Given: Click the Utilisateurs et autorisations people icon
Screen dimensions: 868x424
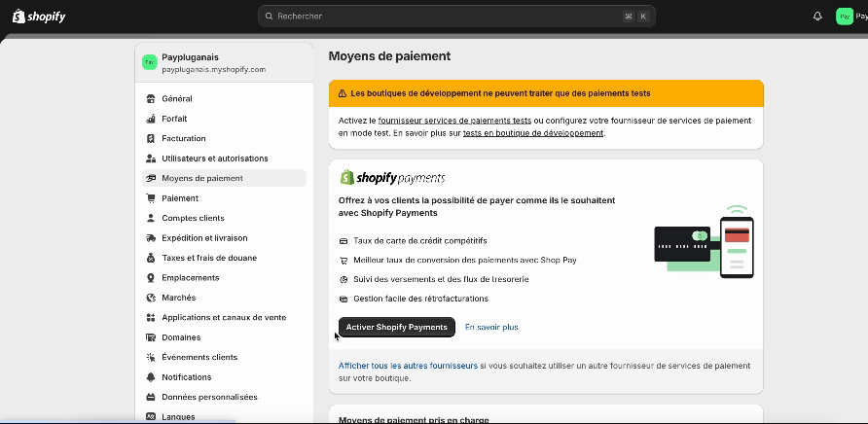Looking at the screenshot, I should pos(150,159).
